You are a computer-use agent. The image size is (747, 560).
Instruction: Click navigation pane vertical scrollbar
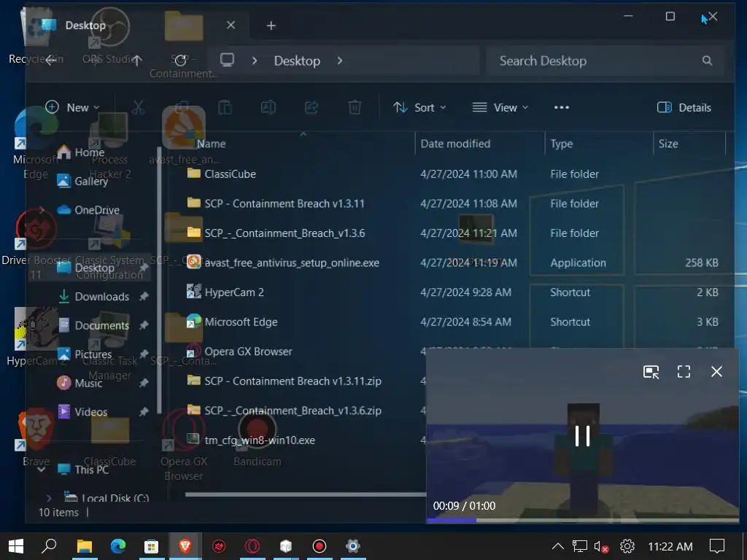pos(159,281)
